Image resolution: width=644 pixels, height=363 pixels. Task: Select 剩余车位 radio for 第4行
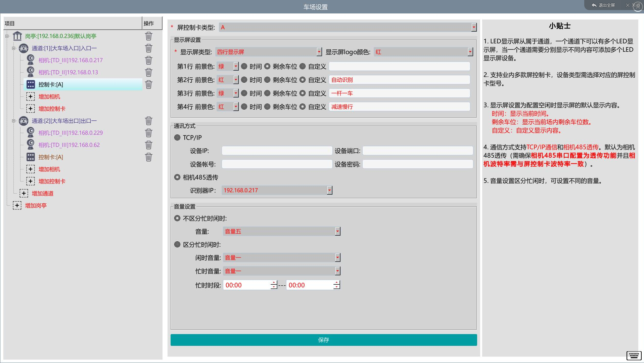[x=267, y=107]
